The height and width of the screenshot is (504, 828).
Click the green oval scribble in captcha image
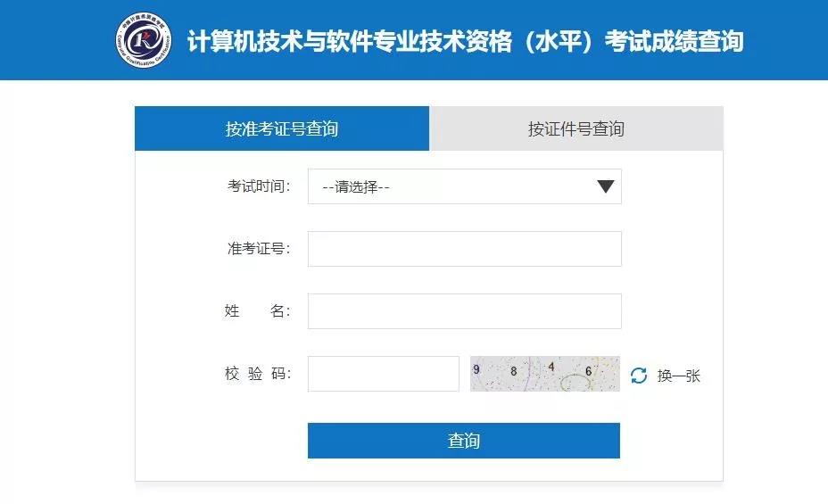pyautogui.click(x=575, y=382)
